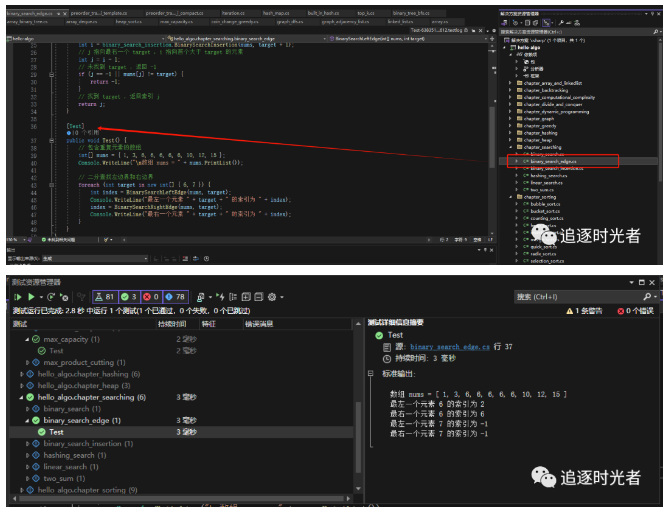Open bubble_sort.cs in Solution Explorer
668x510 pixels.
pos(545,204)
